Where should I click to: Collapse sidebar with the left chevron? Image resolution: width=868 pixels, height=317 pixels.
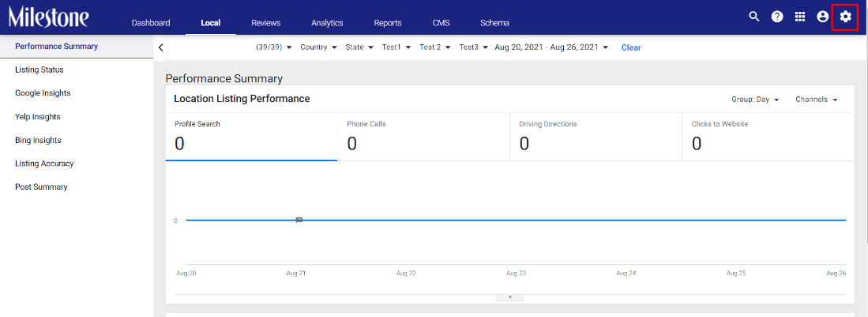coord(160,47)
